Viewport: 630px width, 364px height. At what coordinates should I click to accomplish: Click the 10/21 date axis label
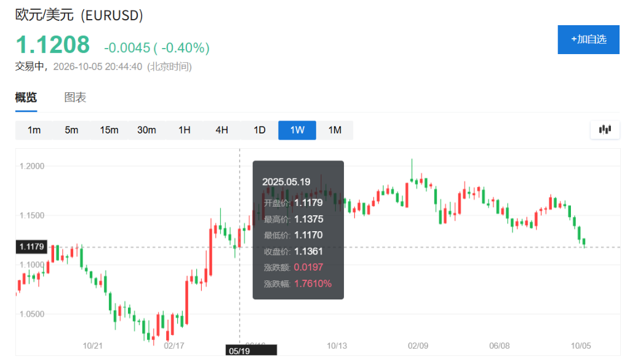(x=93, y=346)
